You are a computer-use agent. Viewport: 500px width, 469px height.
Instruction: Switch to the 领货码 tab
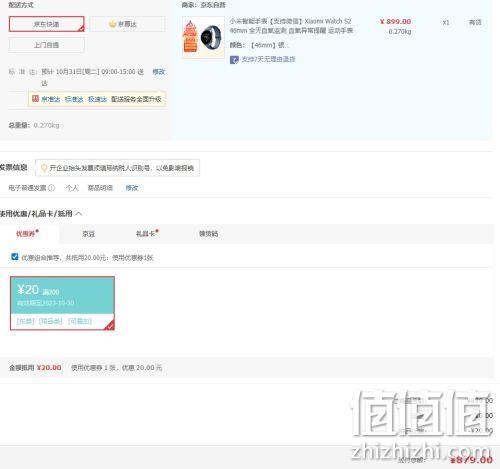coord(208,234)
